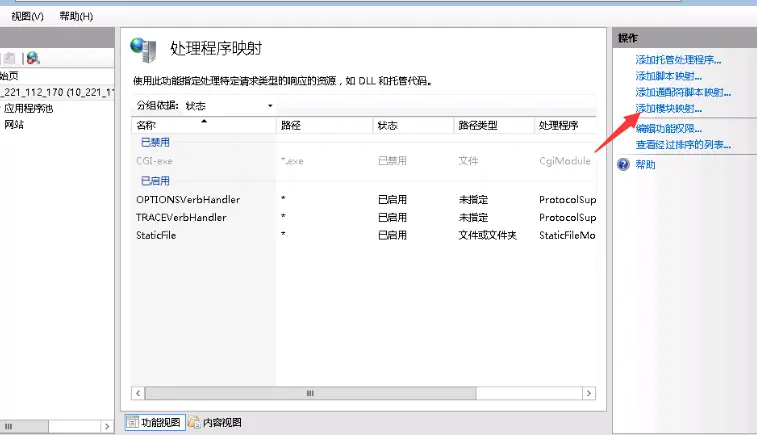This screenshot has width=757, height=435.
Task: Open the 帮助(H) menu
Action: pyautogui.click(x=76, y=16)
